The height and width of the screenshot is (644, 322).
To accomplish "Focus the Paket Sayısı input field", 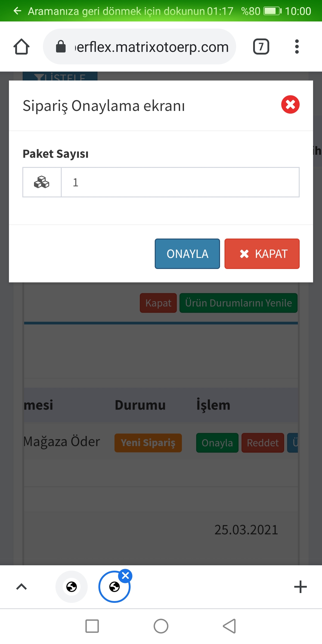I will [x=180, y=182].
